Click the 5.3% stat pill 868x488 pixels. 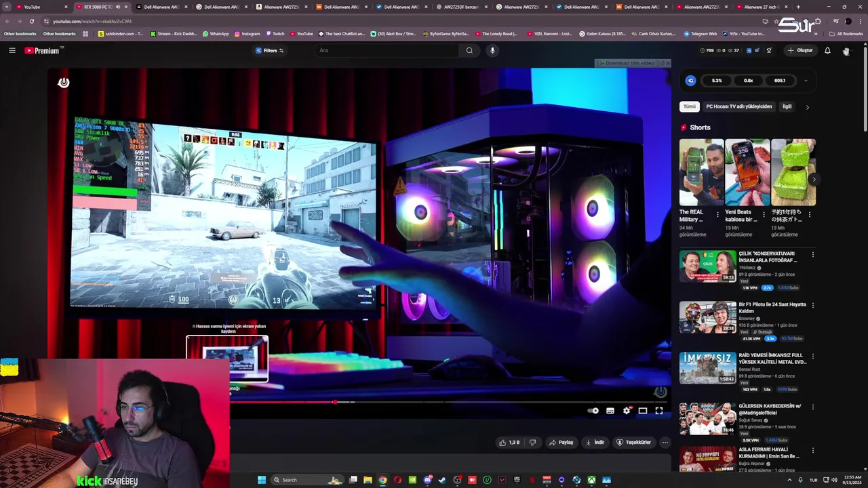[717, 81]
